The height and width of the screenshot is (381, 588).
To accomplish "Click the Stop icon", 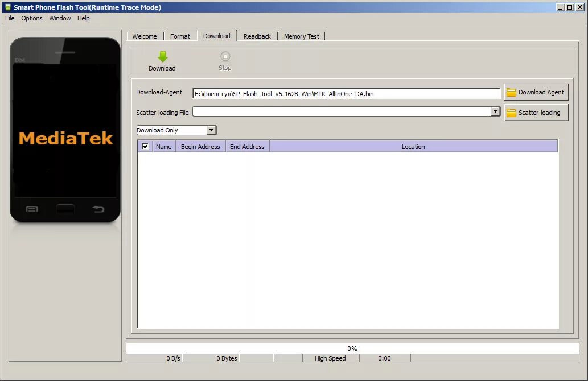I will click(225, 56).
